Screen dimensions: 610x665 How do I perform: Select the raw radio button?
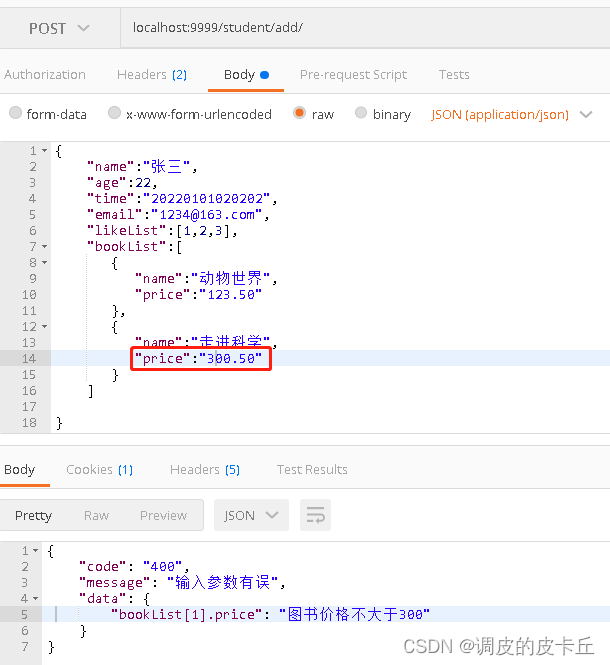click(299, 113)
